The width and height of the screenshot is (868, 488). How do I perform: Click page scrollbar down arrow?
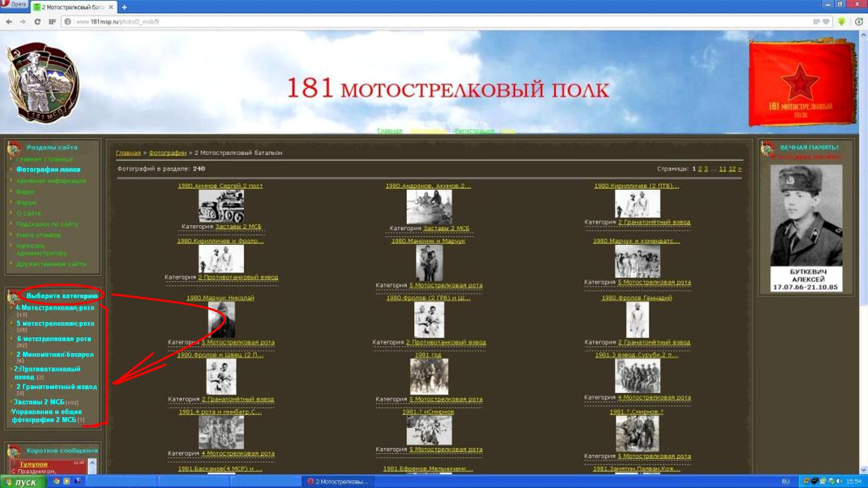pos(863,470)
